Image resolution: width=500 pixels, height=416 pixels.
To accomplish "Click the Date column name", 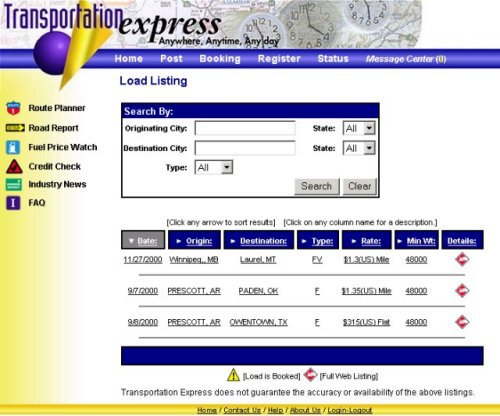I will 147,241.
